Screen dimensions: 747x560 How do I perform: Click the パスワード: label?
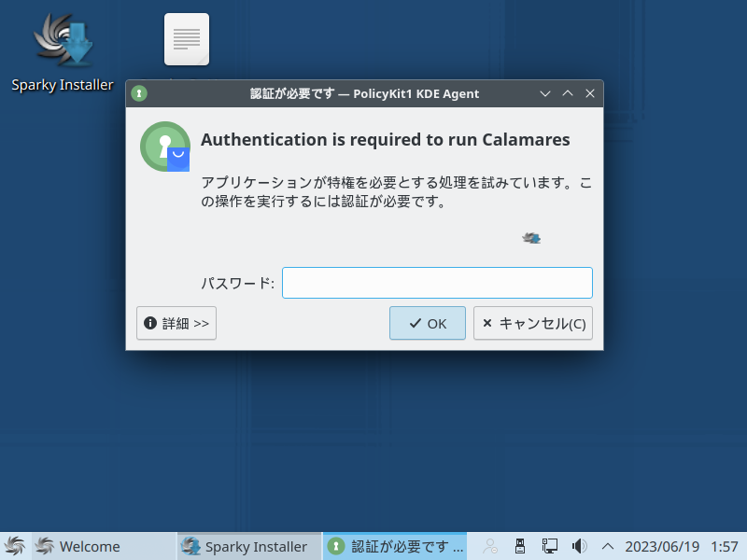tap(237, 284)
